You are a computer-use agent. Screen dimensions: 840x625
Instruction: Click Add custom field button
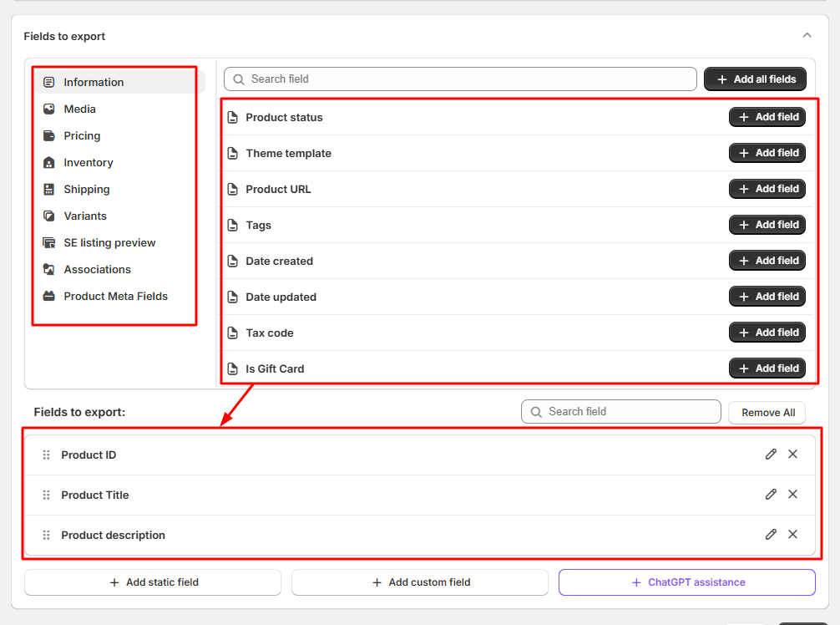[420, 582]
